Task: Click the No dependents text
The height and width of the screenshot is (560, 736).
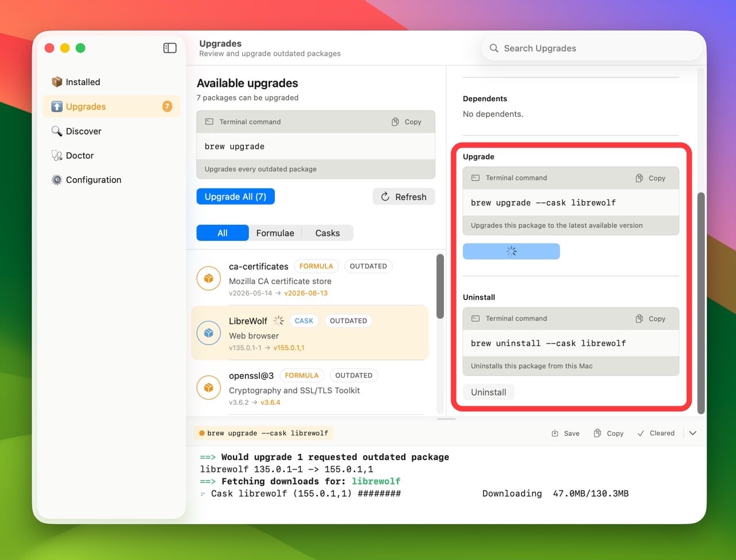Action: pos(493,114)
